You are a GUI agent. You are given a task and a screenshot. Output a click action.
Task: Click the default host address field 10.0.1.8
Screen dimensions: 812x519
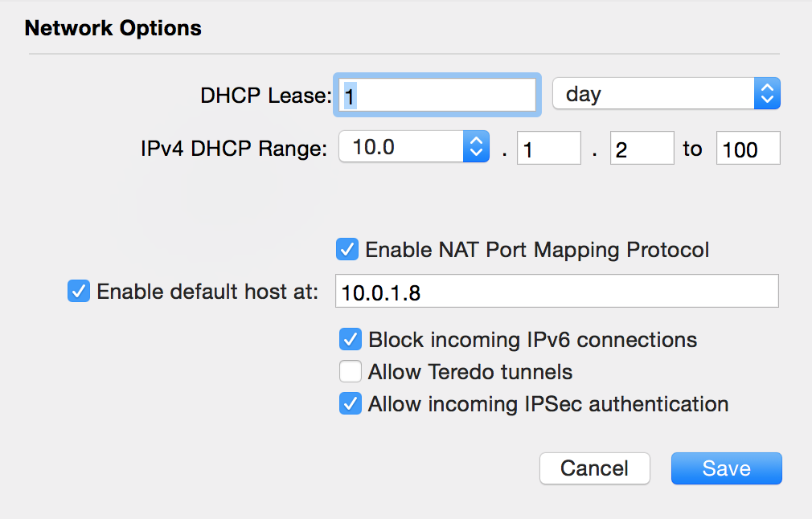pyautogui.click(x=556, y=292)
